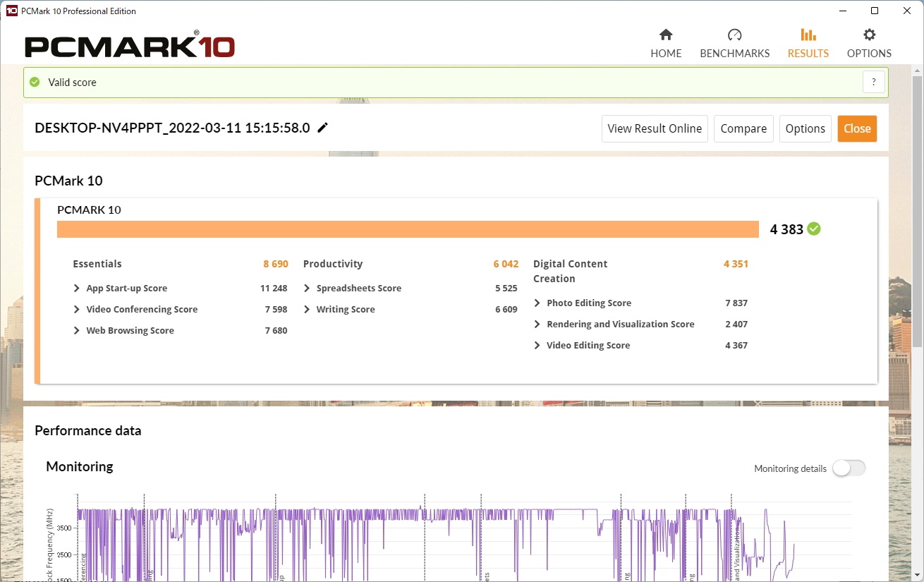Toggle the Monitoring details switch
This screenshot has height=582, width=924.
tap(849, 468)
